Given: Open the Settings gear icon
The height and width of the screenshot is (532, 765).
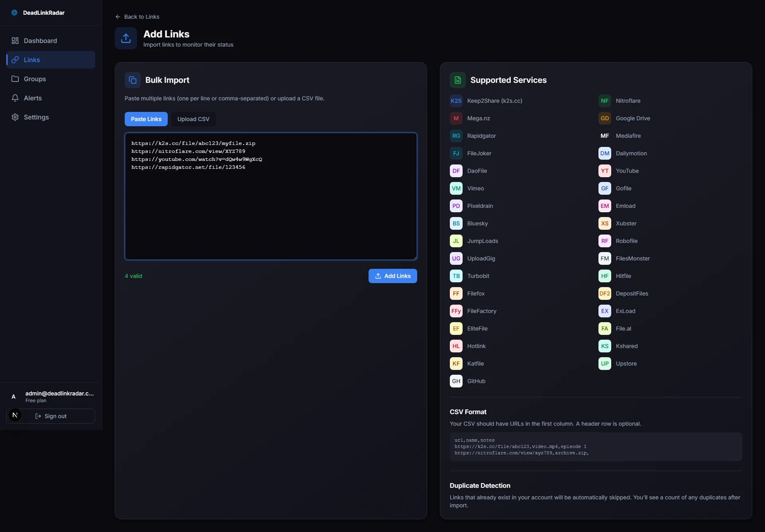Looking at the screenshot, I should coord(15,117).
